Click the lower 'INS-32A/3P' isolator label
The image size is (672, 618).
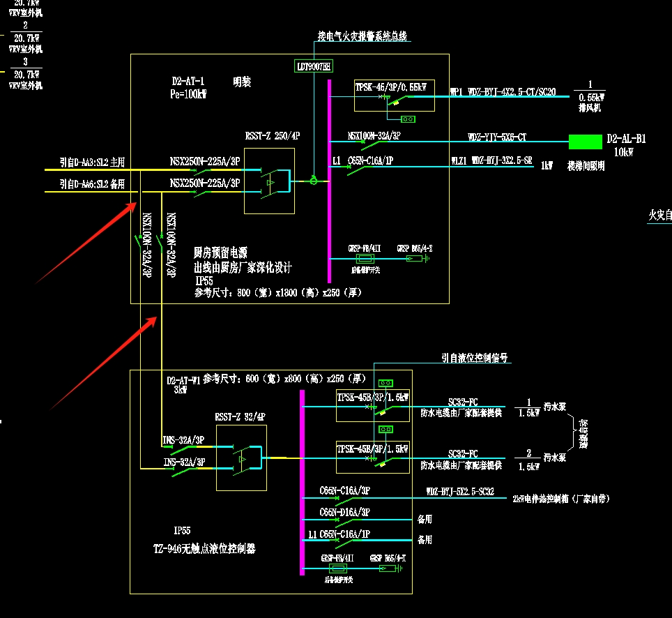[x=184, y=462]
